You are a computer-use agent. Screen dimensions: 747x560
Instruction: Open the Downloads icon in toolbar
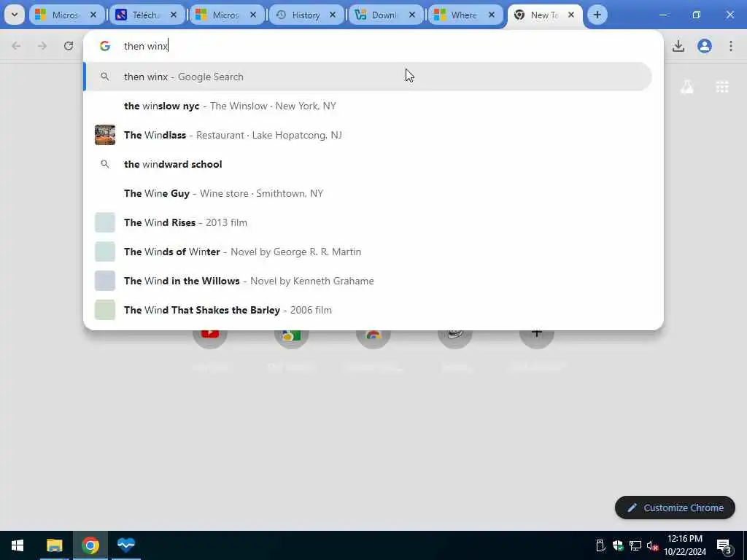coord(678,46)
